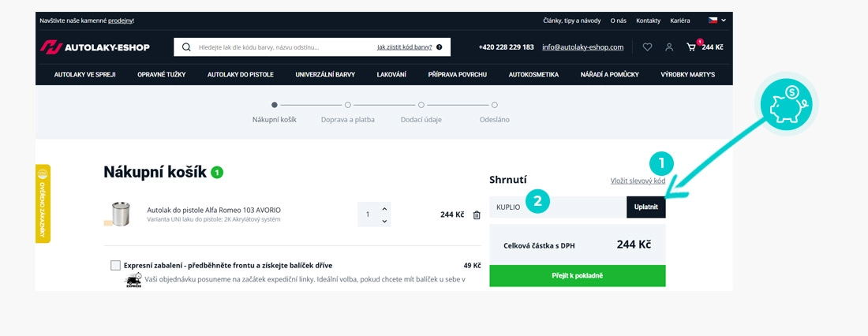Click the quantity field showing 1
Viewport: 868px width, 336px height.
pos(369,215)
